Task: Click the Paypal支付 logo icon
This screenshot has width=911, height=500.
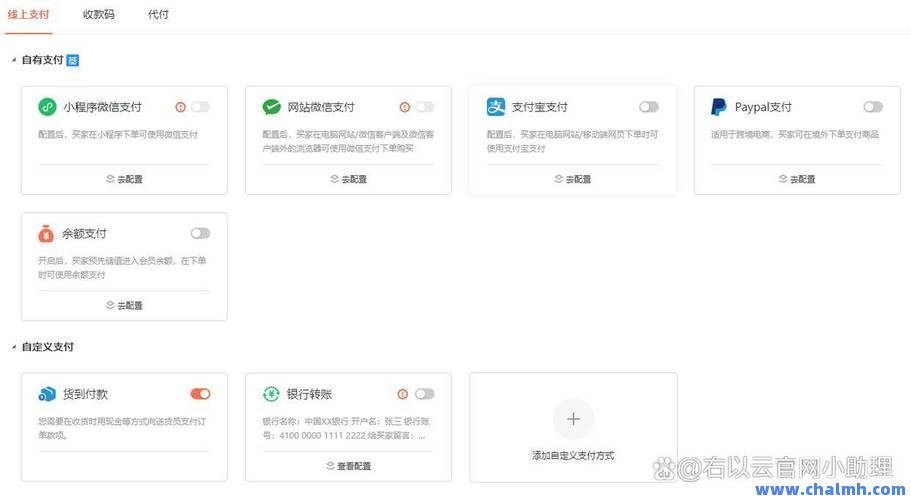Action: [719, 107]
